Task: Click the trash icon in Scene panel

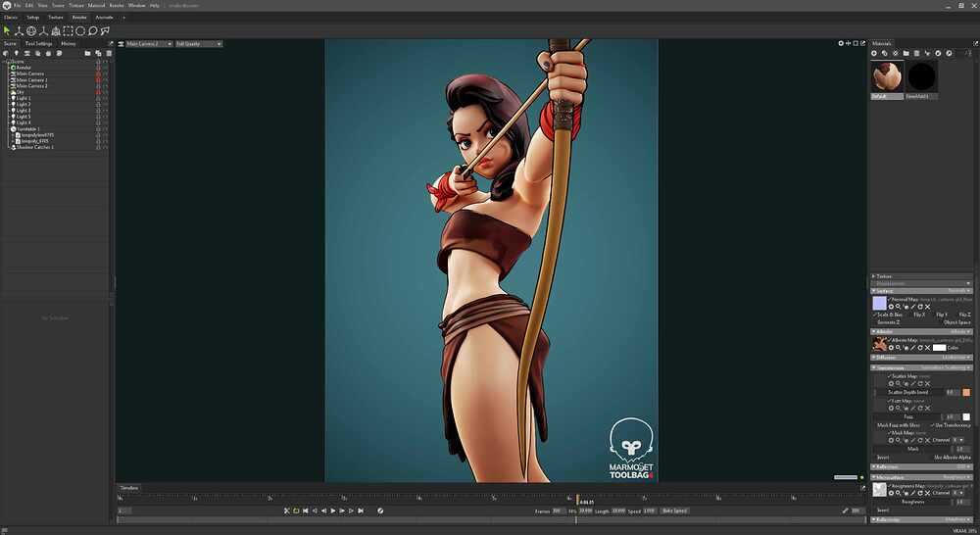Action: point(109,53)
